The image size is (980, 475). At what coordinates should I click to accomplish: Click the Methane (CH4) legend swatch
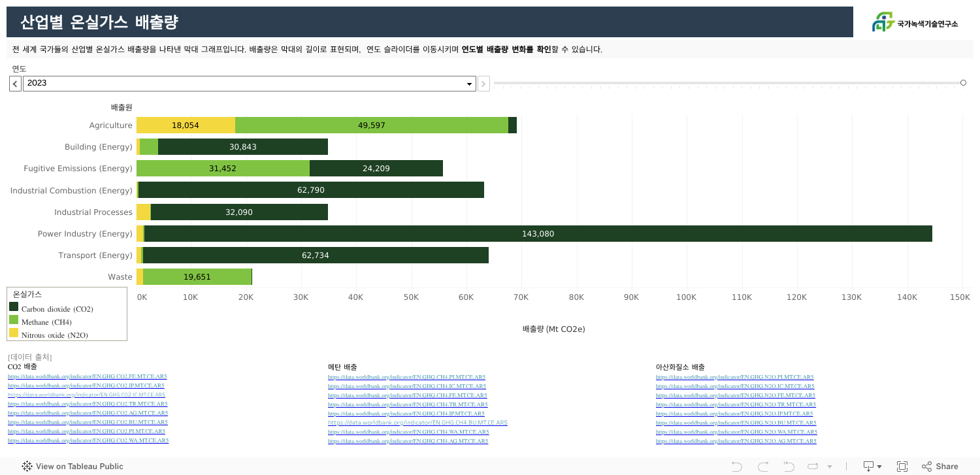click(14, 319)
